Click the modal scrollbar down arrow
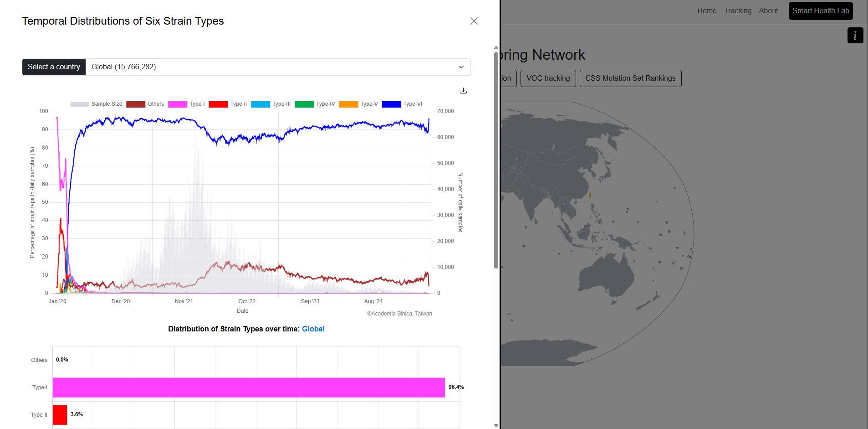Image resolution: width=868 pixels, height=429 pixels. [496, 425]
